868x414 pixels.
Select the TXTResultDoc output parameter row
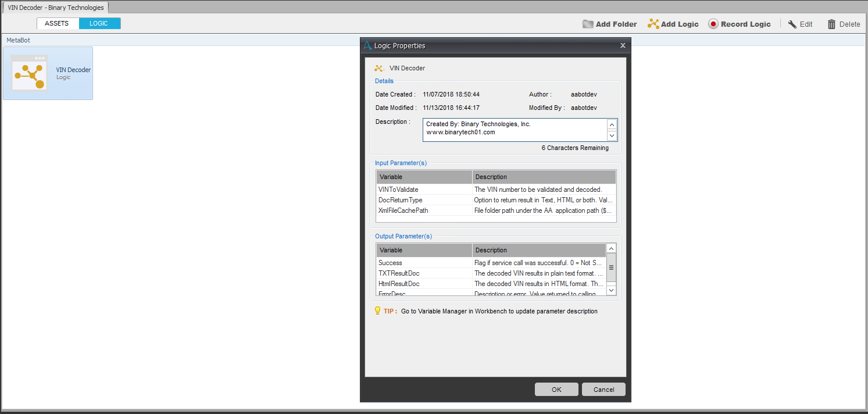[x=424, y=273]
